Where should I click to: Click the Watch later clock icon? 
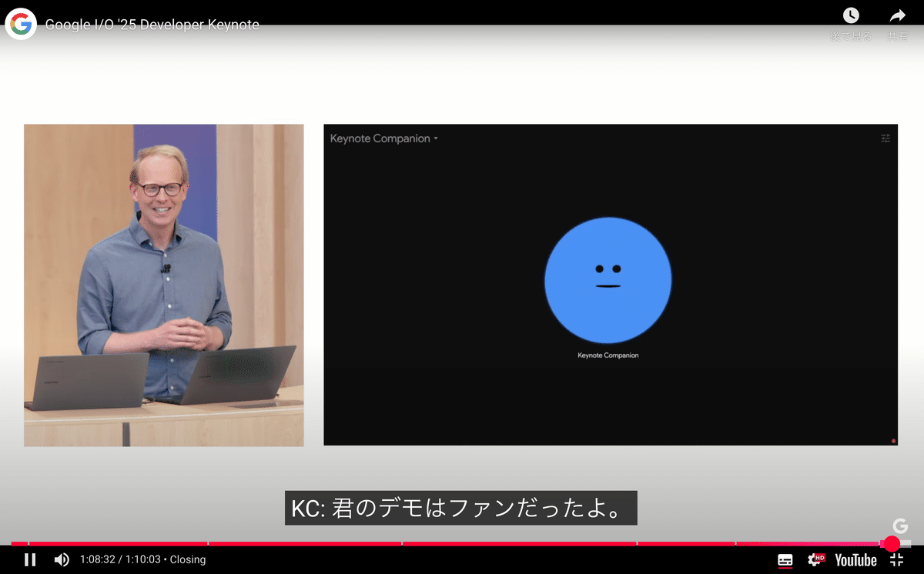[x=851, y=15]
